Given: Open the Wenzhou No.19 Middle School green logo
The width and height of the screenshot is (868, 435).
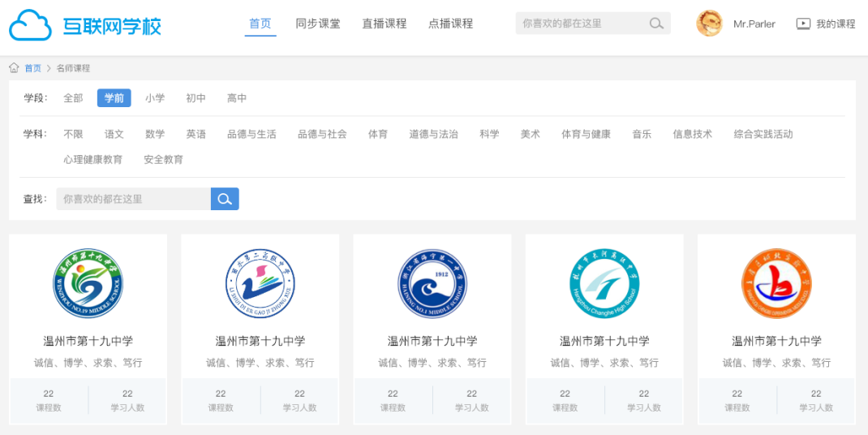Looking at the screenshot, I should point(88,283).
